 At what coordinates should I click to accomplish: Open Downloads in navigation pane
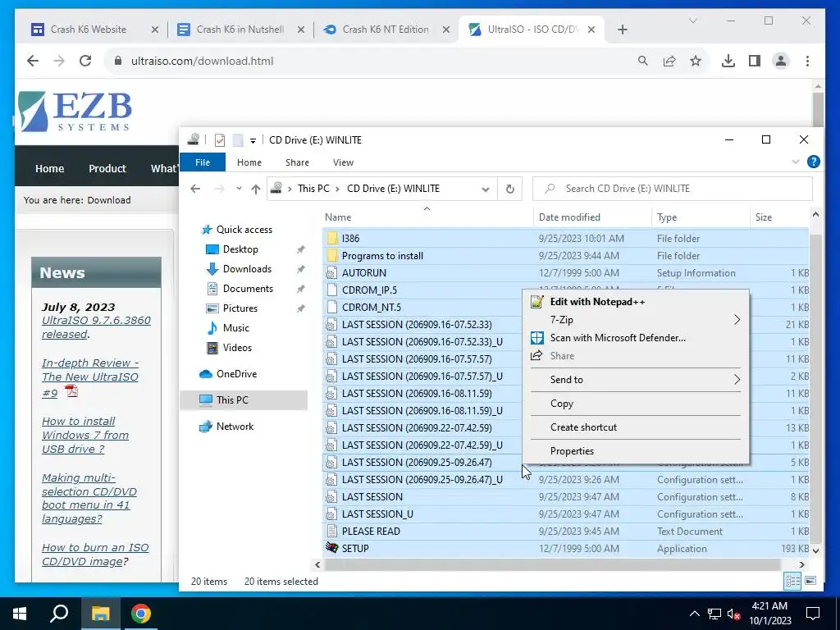click(x=247, y=269)
